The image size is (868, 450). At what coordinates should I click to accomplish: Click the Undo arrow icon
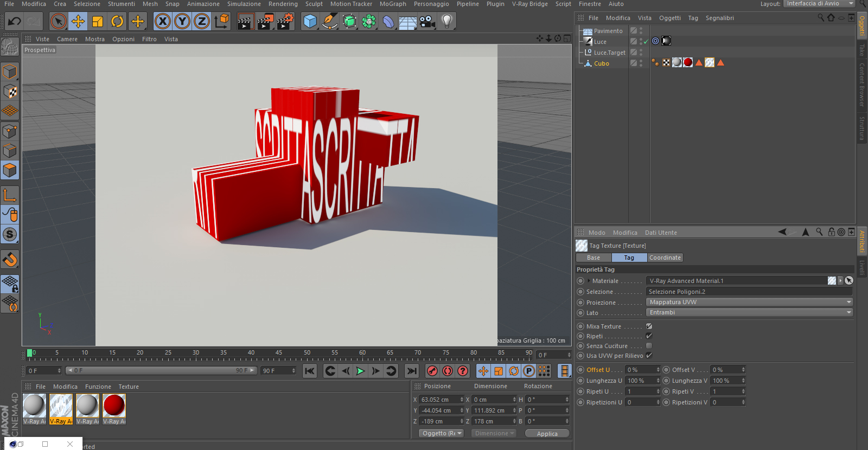pyautogui.click(x=15, y=22)
